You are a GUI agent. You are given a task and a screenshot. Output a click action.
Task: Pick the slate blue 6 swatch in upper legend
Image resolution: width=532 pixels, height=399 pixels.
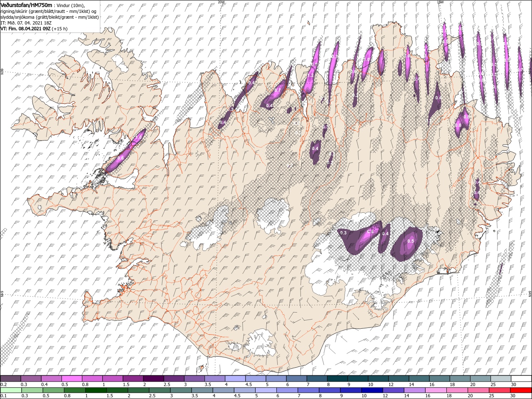click(296, 379)
